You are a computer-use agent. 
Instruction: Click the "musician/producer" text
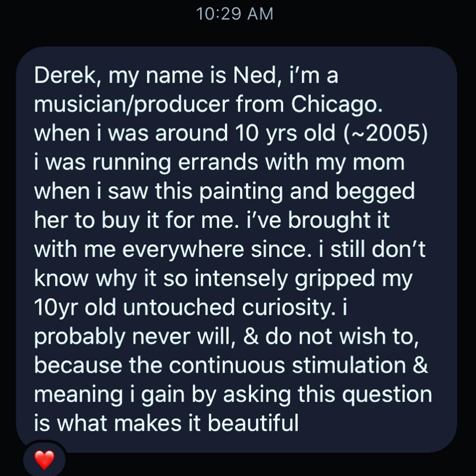pyautogui.click(x=132, y=105)
